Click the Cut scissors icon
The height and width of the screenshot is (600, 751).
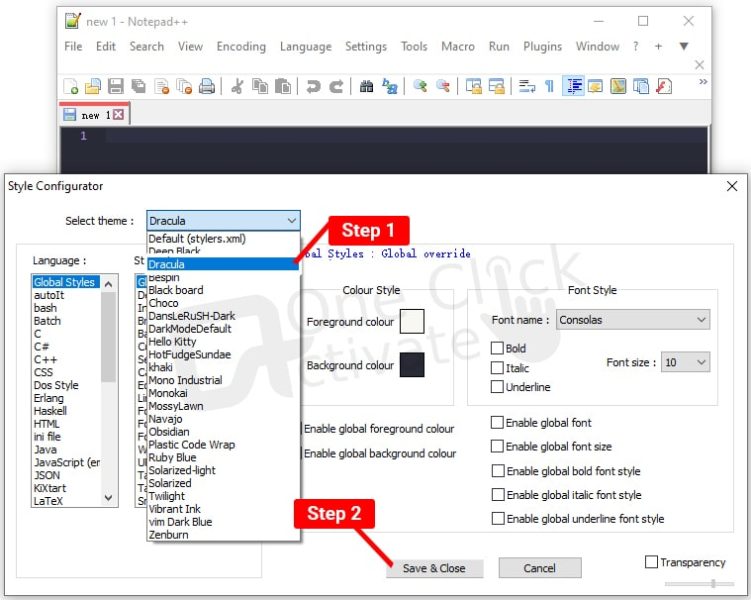[x=237, y=86]
